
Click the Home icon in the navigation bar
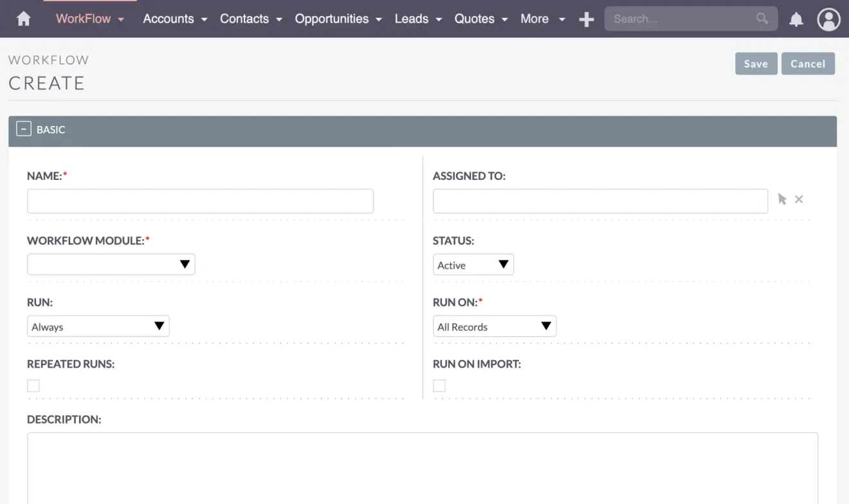[x=23, y=19]
